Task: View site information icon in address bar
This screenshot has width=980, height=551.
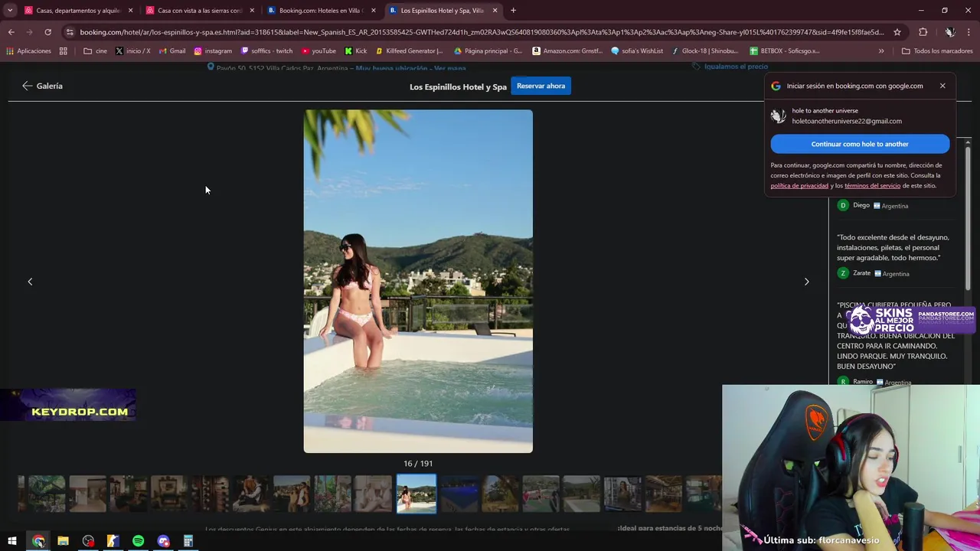Action: pyautogui.click(x=70, y=32)
